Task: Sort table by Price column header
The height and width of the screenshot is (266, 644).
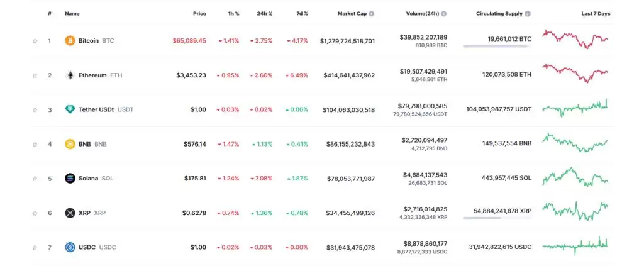Action: click(199, 13)
